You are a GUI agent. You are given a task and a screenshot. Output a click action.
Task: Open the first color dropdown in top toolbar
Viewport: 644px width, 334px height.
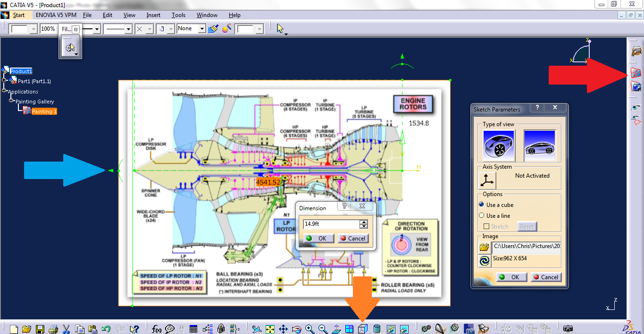33,29
